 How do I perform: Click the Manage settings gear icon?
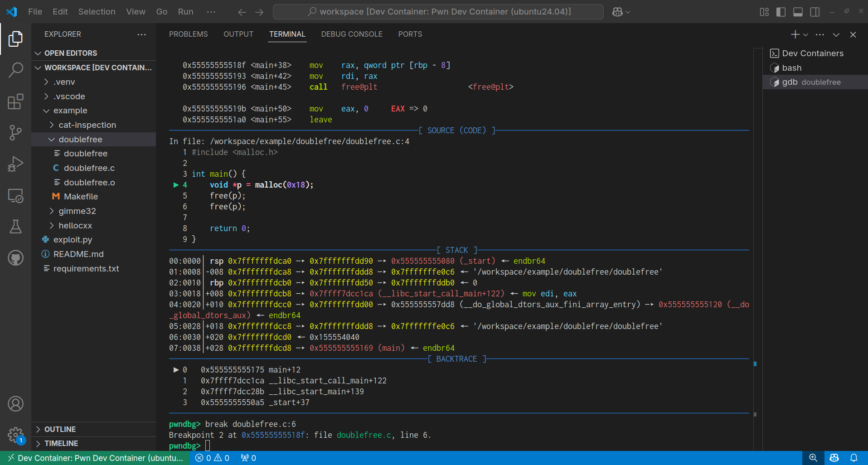click(15, 435)
